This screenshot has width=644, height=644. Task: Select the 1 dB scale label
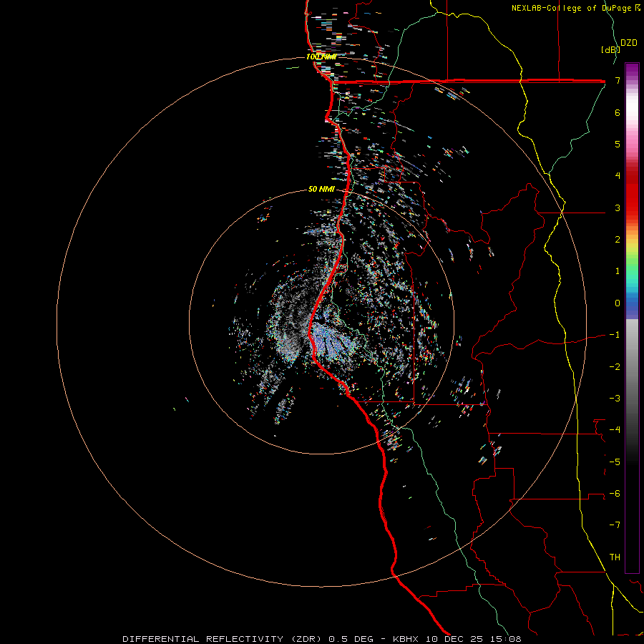pyautogui.click(x=618, y=271)
